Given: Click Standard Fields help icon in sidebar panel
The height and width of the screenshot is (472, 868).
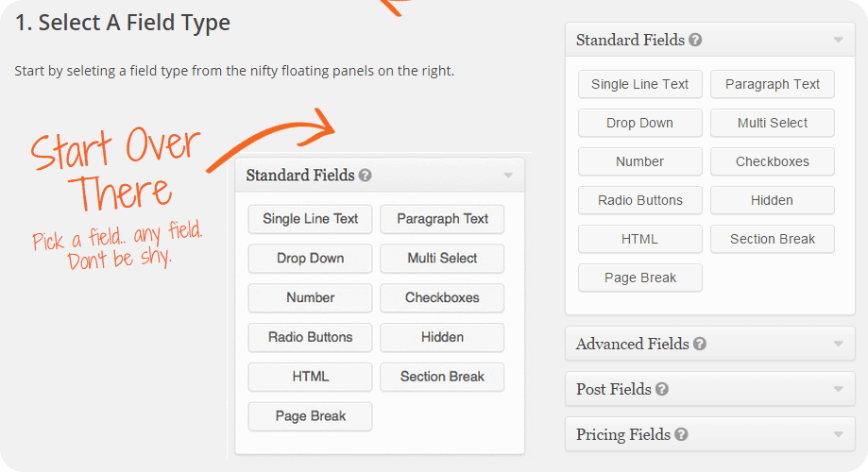Looking at the screenshot, I should (695, 41).
